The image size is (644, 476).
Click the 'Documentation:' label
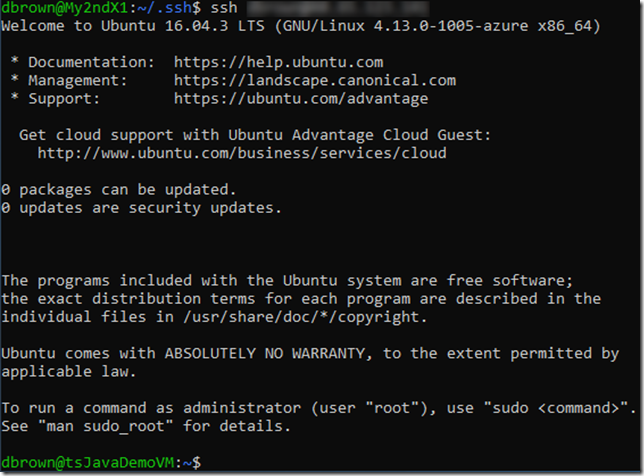pyautogui.click(x=91, y=62)
